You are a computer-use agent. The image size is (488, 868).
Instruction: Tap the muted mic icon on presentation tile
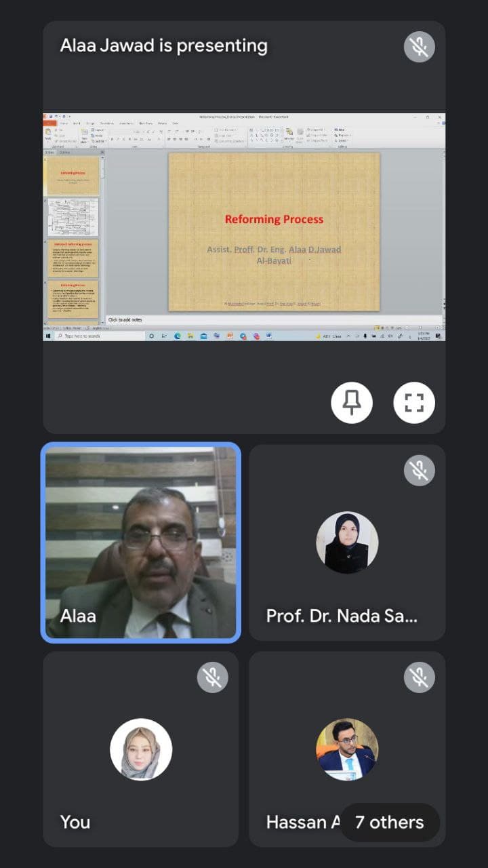(x=420, y=47)
